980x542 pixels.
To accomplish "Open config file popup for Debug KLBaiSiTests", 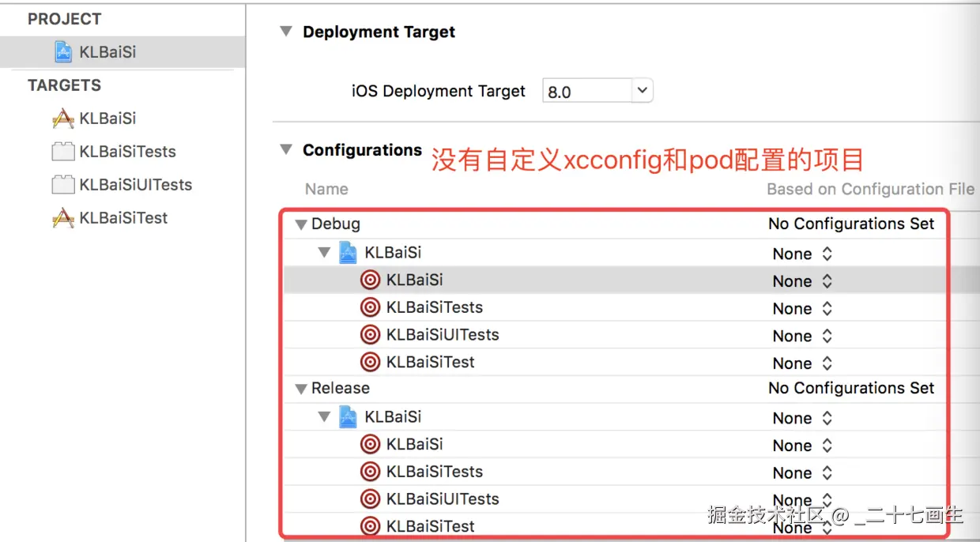I will 802,308.
